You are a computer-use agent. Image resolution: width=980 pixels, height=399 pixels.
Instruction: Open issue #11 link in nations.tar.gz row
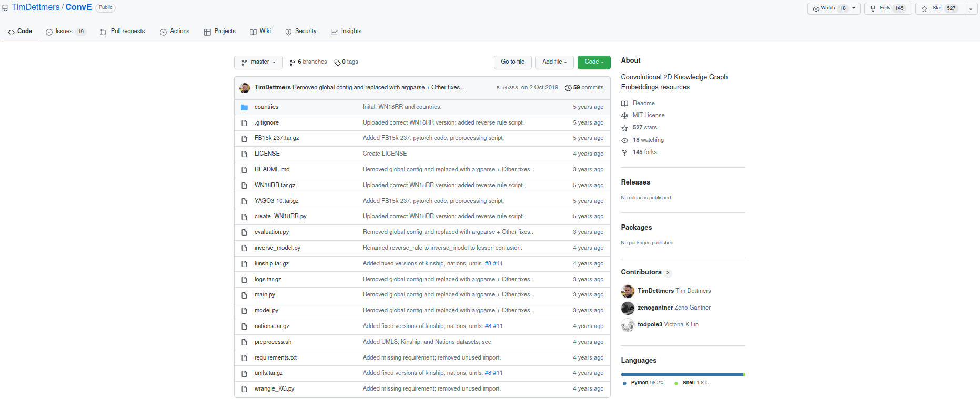coord(498,326)
